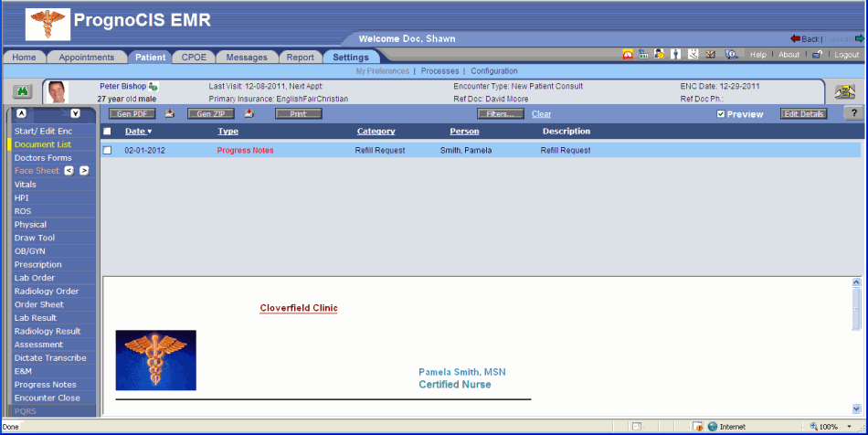Sort documents by Date column
The image size is (868, 435).
tap(138, 132)
